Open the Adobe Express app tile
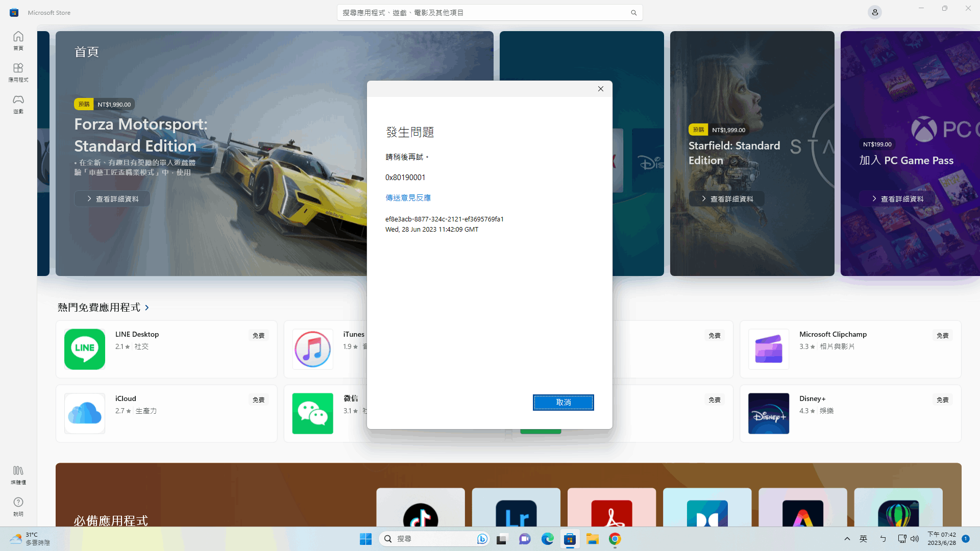 pyautogui.click(x=803, y=508)
